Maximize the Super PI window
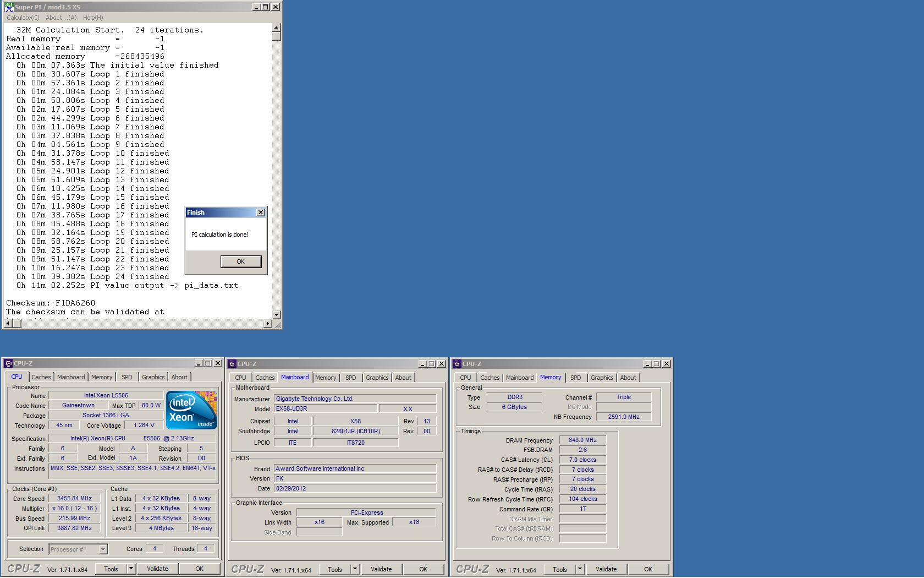Viewport: 924px width, 578px height. (266, 7)
